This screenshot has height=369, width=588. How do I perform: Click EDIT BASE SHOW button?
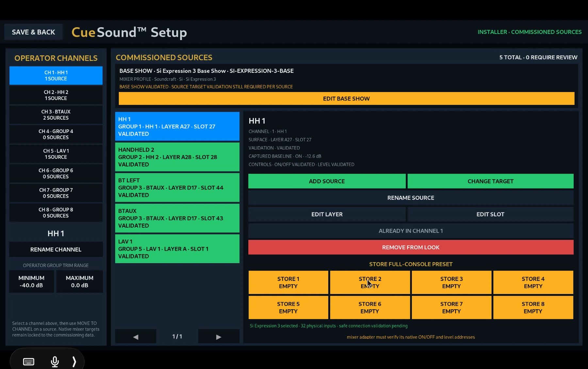click(x=346, y=99)
